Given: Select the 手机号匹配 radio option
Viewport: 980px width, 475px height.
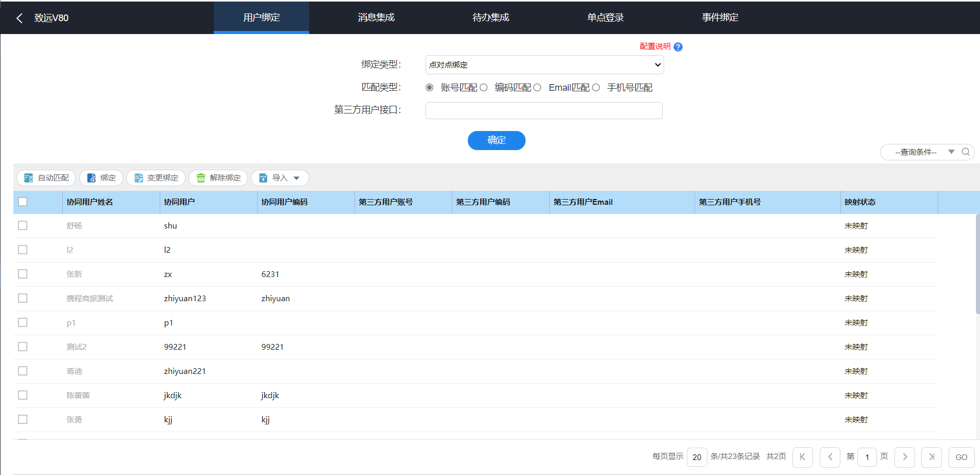Looking at the screenshot, I should point(596,88).
